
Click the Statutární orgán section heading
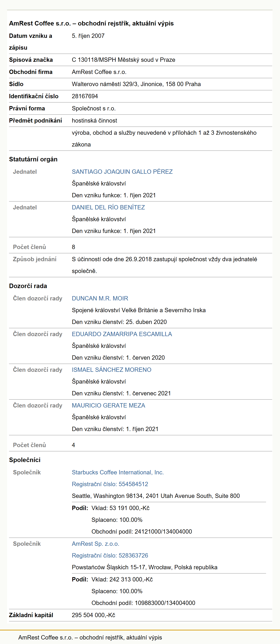(33, 159)
